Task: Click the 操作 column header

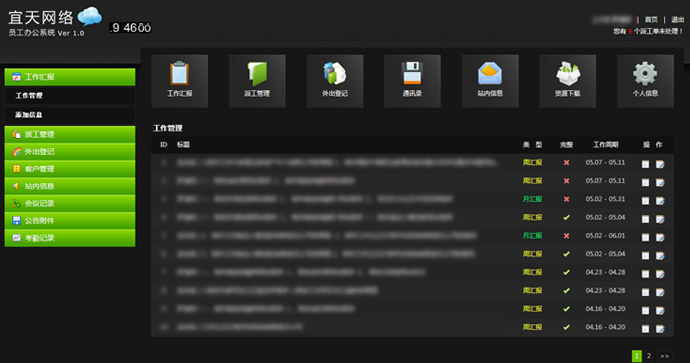Action: pos(653,145)
